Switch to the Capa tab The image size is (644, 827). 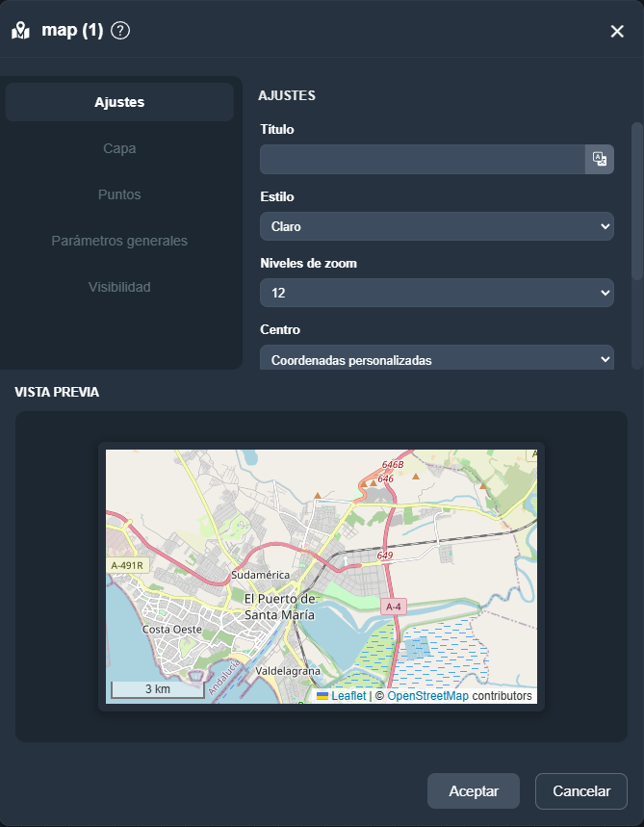119,148
